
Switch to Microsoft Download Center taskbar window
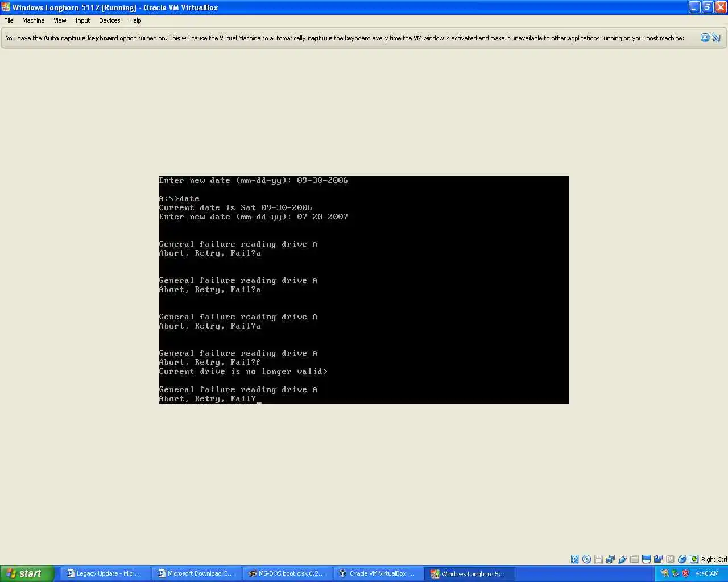(x=197, y=573)
